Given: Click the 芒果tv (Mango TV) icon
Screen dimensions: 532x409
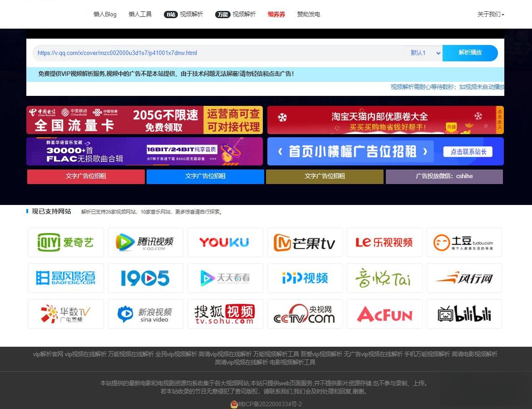Looking at the screenshot, I should (x=305, y=242).
